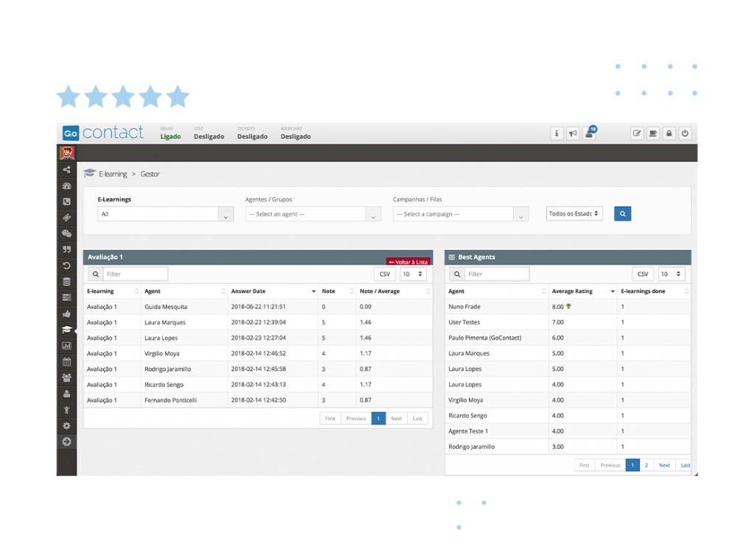Open the agent icon with 18 badge

click(590, 133)
